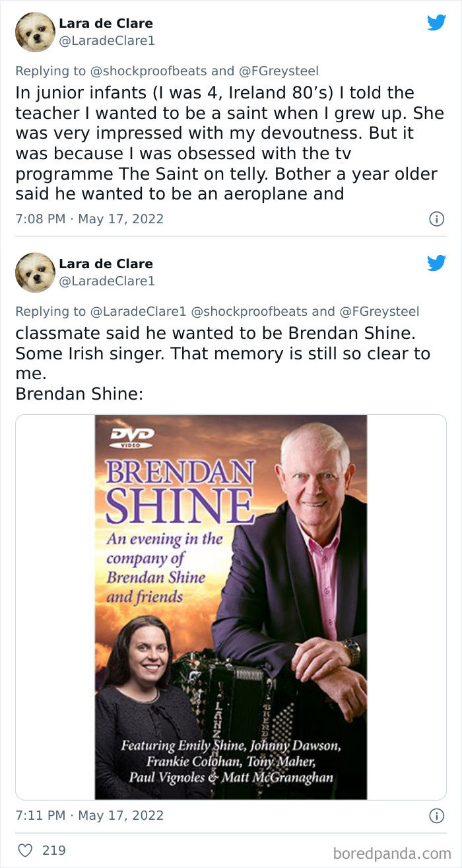Click the 219 likes count
This screenshot has height=868, width=462.
tap(54, 850)
